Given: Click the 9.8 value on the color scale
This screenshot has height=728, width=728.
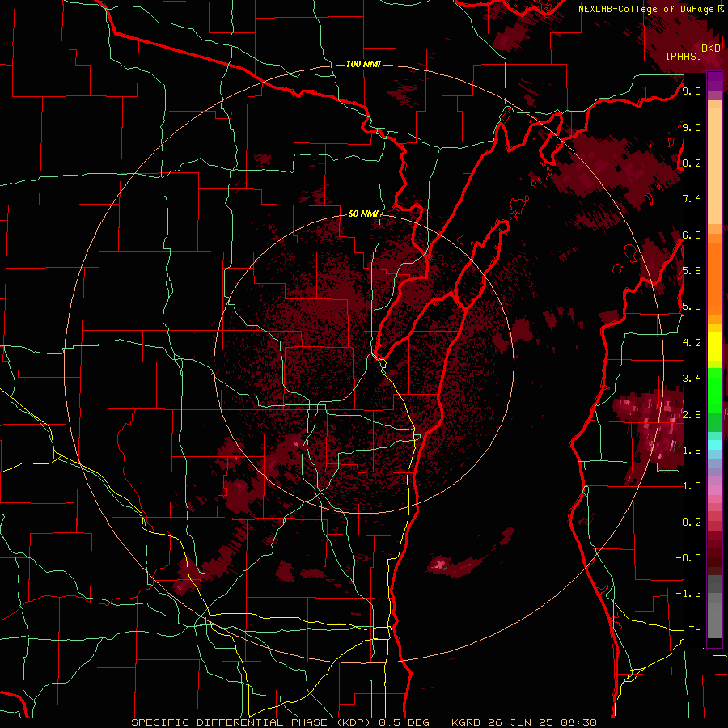Looking at the screenshot, I should coord(692,91).
